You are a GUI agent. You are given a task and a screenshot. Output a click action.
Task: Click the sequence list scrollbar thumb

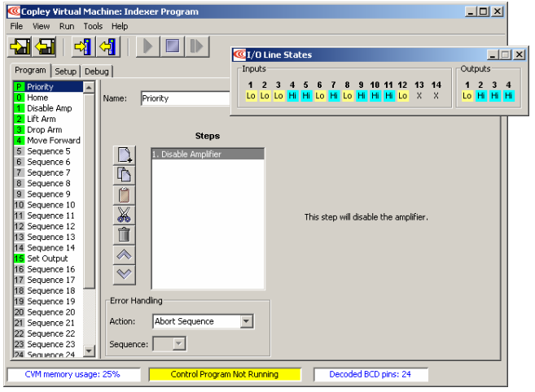tap(89, 191)
